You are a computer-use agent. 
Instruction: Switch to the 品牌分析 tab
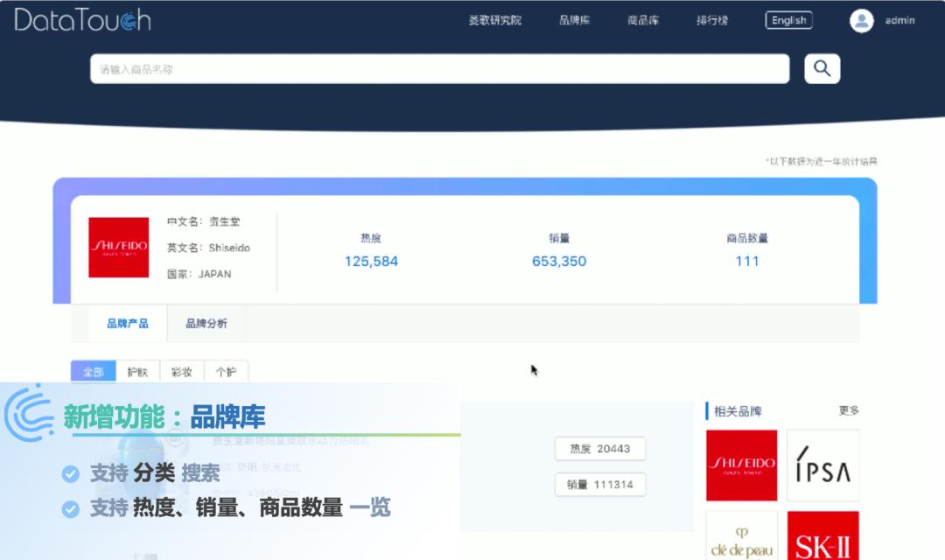[x=206, y=323]
